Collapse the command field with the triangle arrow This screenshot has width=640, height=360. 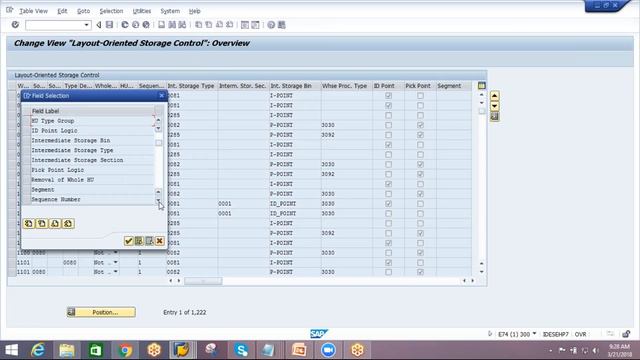click(x=99, y=25)
